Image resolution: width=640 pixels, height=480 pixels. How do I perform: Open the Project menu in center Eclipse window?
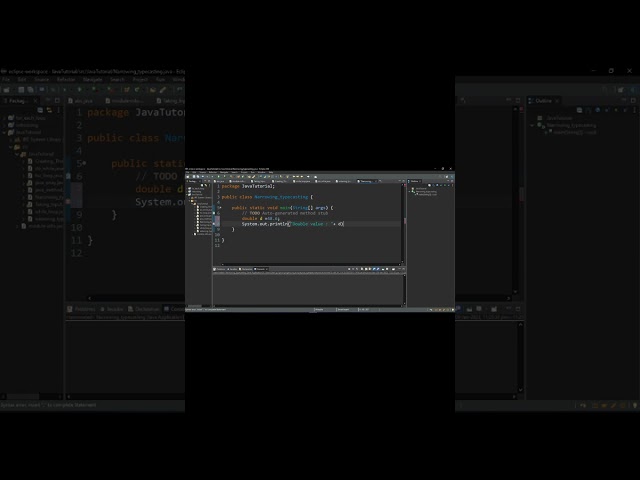pyautogui.click(x=244, y=172)
